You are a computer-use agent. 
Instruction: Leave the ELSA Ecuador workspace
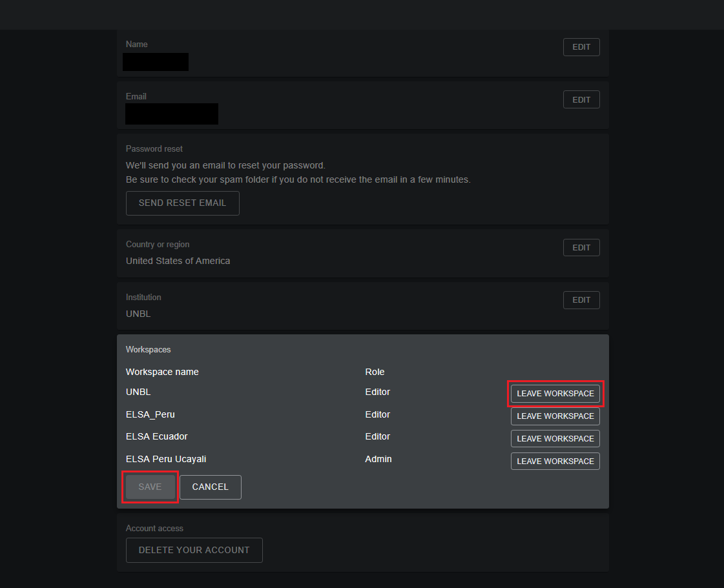(555, 439)
